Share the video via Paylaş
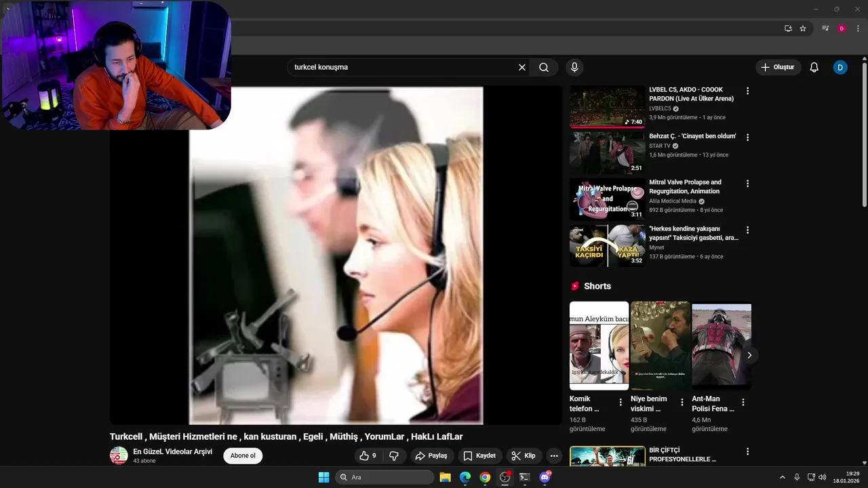This screenshot has height=488, width=868. pyautogui.click(x=432, y=455)
